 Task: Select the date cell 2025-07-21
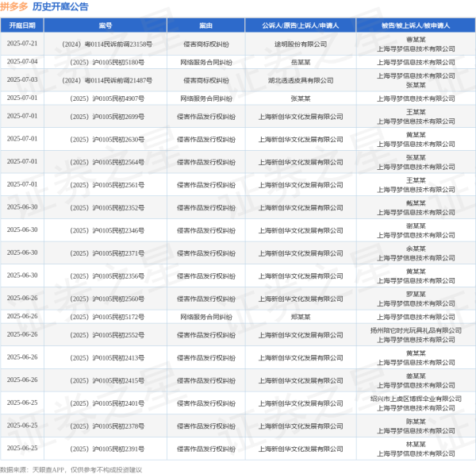22,44
